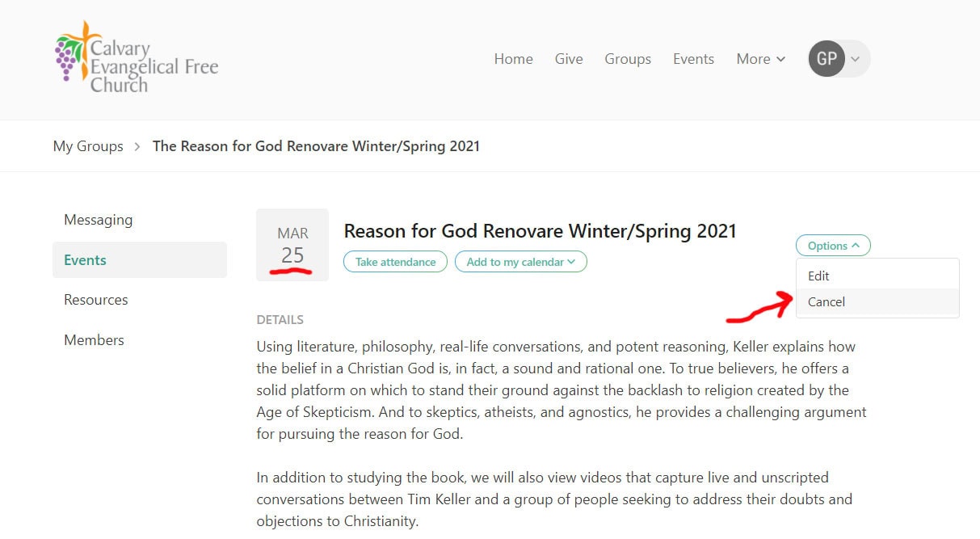Select Events in the top navigation bar

693,59
